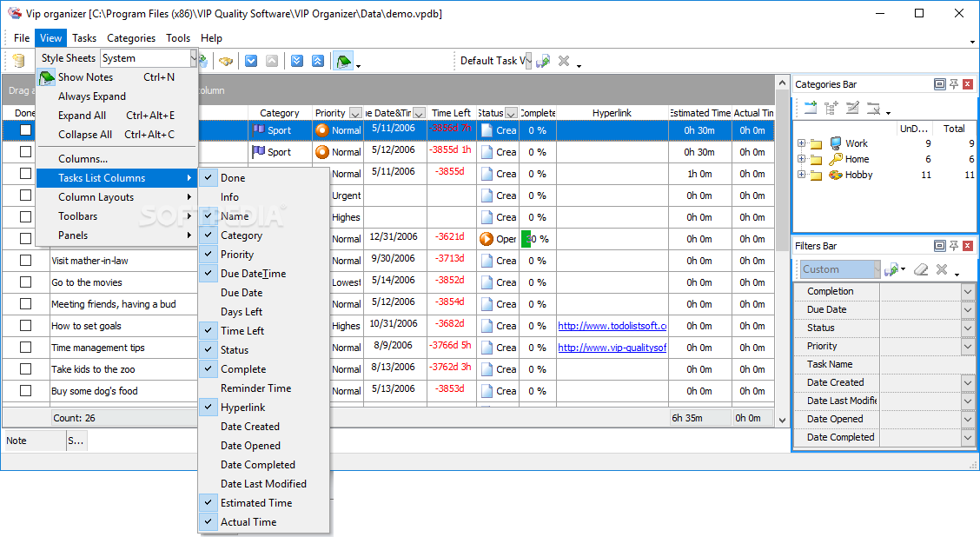The image size is (980, 537).
Task: Click the Total column header in Categories Bar
Action: coord(954,129)
